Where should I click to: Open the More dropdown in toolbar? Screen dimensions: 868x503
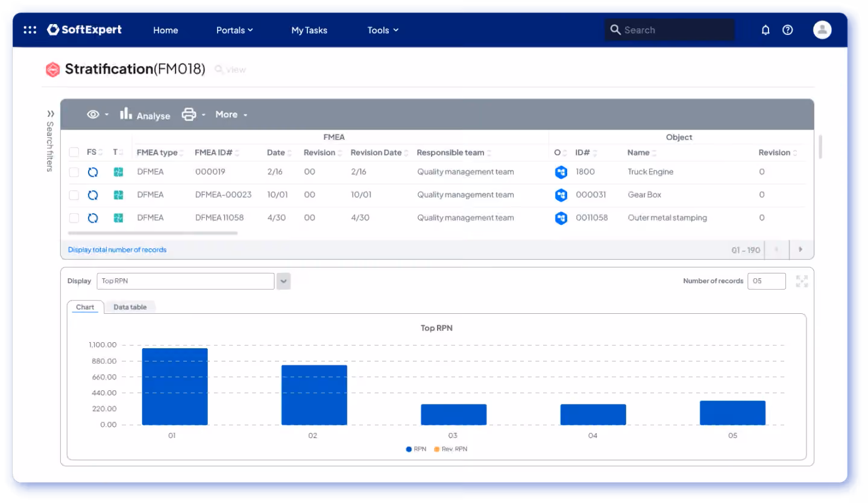pyautogui.click(x=231, y=114)
